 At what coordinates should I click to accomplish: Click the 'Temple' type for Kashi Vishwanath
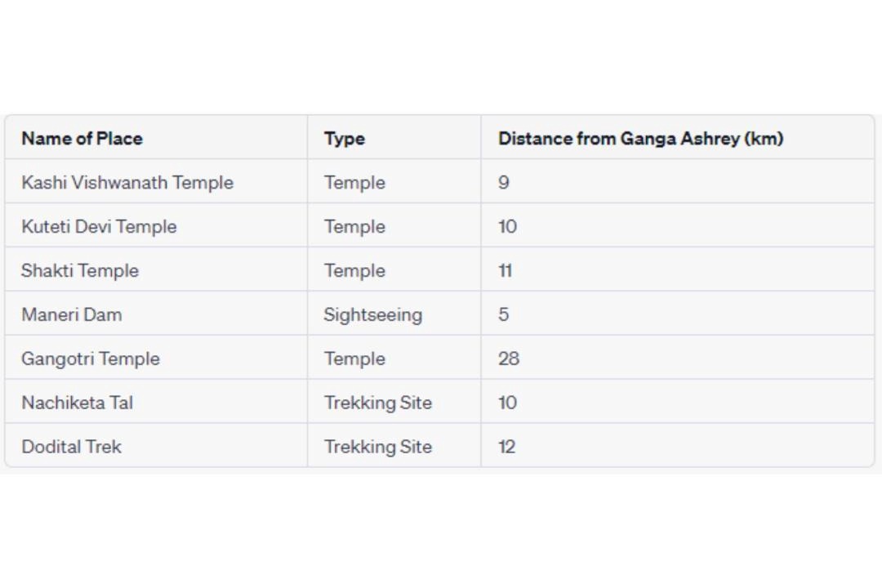click(354, 183)
